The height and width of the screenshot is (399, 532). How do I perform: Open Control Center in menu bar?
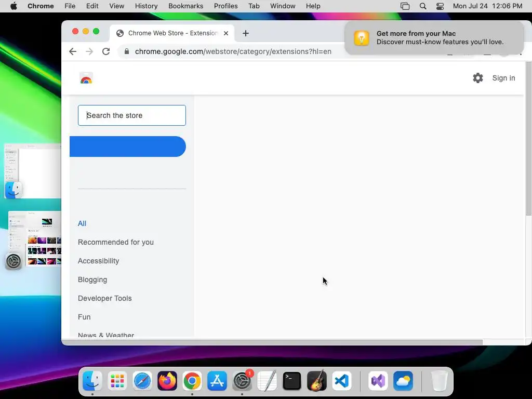point(440,6)
